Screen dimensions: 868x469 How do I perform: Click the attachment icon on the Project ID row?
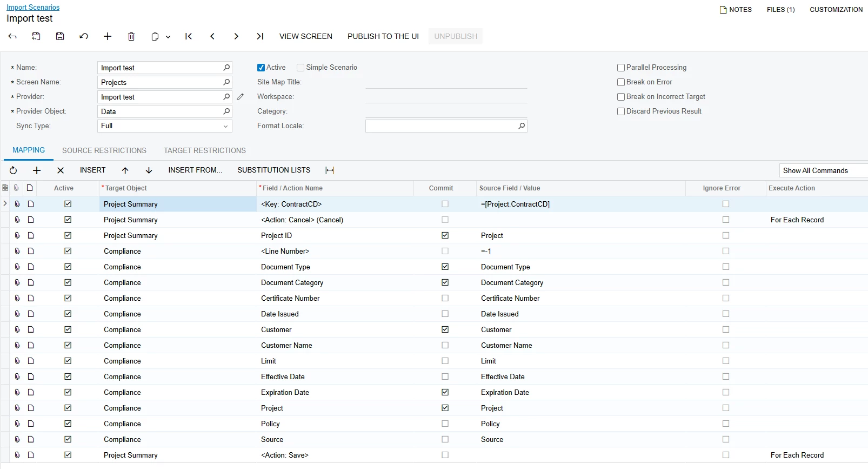point(17,235)
